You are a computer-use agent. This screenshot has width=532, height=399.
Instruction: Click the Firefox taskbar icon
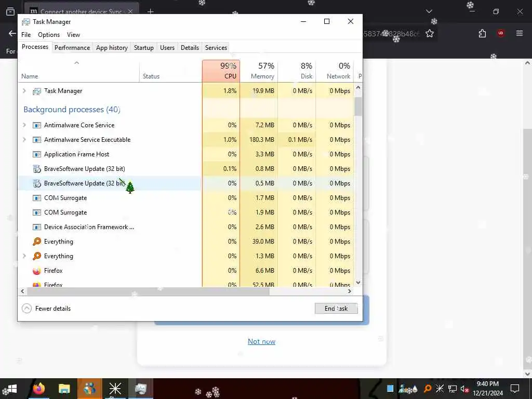coord(38,389)
